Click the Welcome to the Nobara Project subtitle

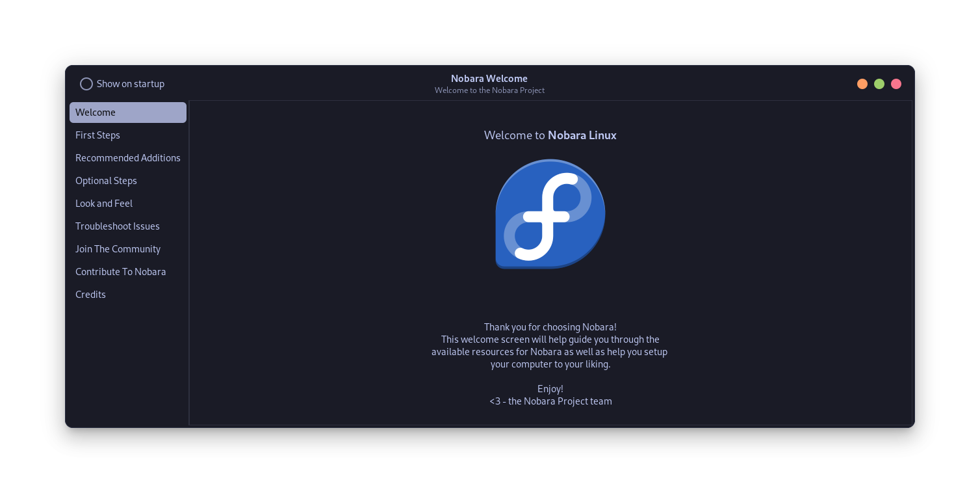click(x=489, y=90)
